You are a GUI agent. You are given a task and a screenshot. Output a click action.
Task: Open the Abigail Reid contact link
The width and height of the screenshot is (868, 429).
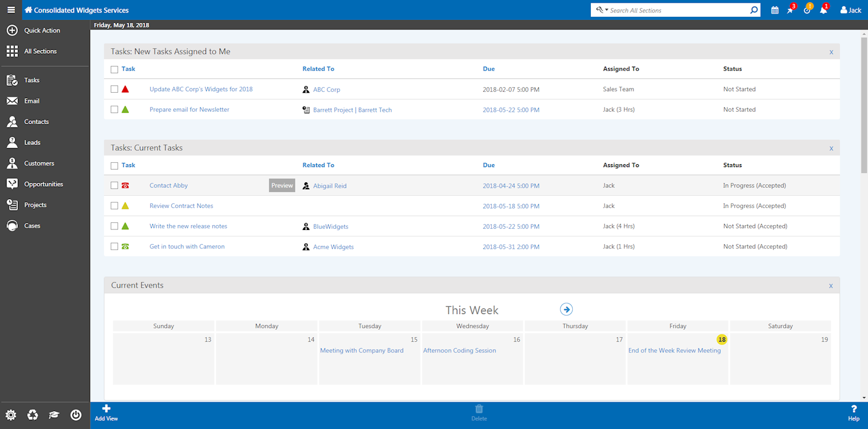330,185
